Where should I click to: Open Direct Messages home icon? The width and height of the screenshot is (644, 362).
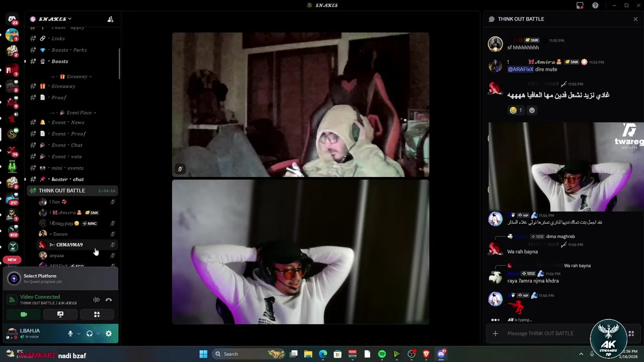click(x=12, y=19)
